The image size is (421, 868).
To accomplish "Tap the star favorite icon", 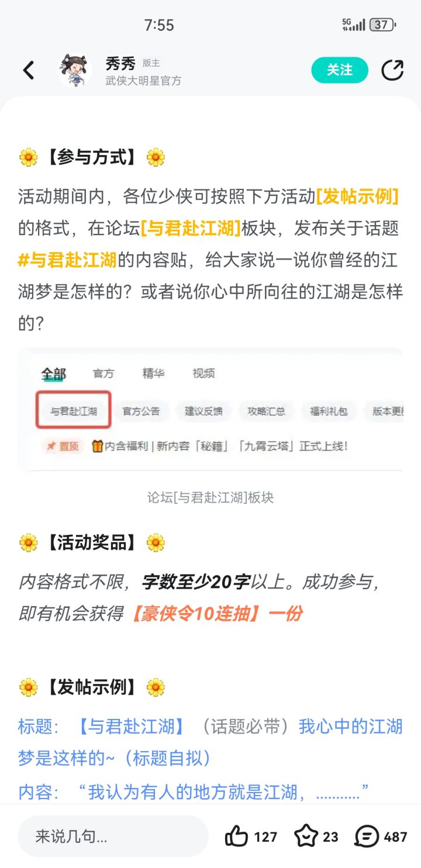I will click(x=305, y=836).
